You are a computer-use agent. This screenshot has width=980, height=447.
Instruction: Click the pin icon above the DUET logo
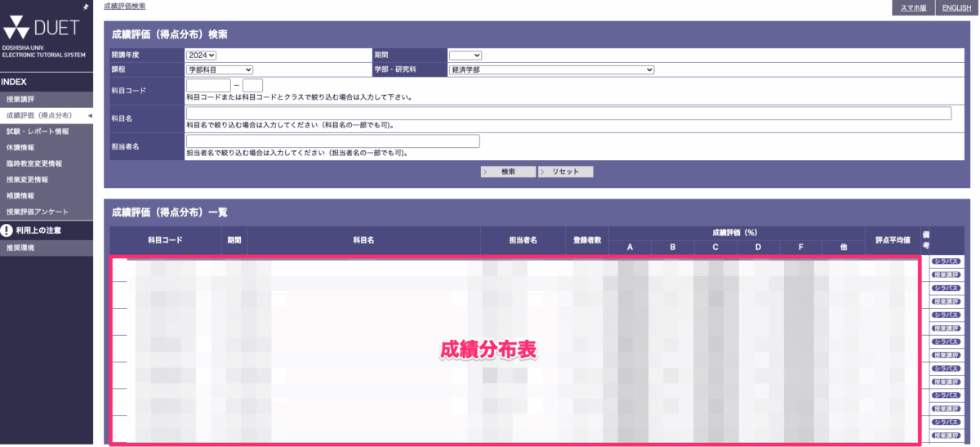pyautogui.click(x=86, y=7)
